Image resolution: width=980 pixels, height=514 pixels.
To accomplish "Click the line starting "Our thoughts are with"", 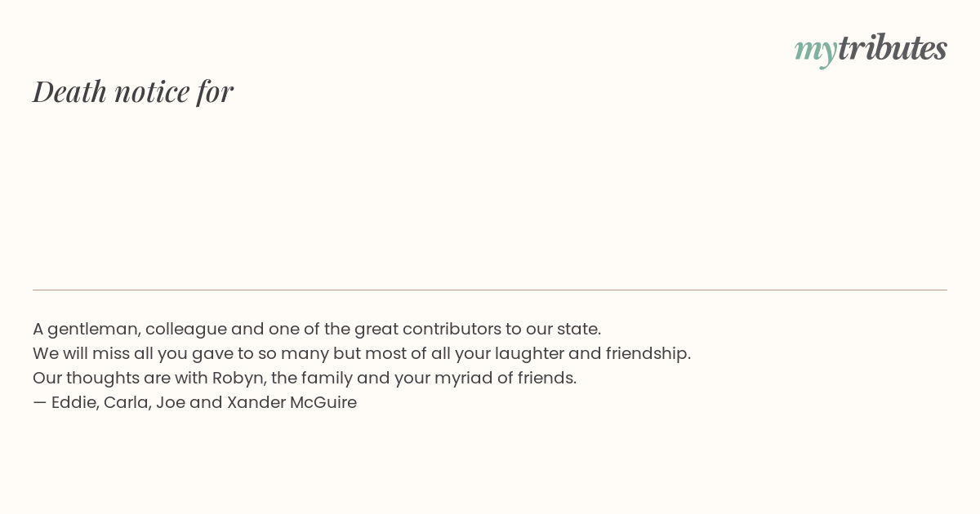I will tap(305, 379).
